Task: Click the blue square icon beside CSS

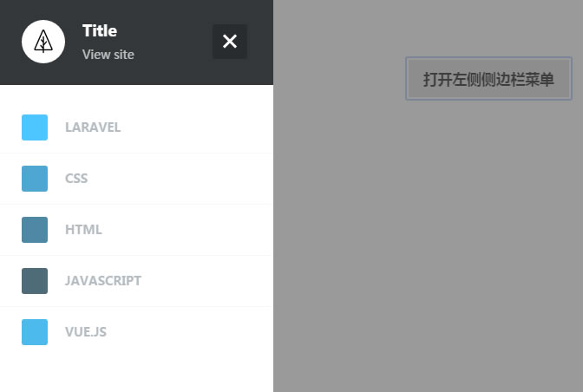Action: pos(35,179)
